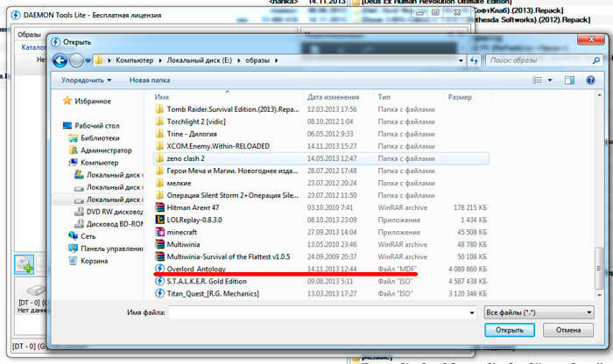Expand the address bar history dropdown
The image size is (613, 364).
(x=461, y=60)
